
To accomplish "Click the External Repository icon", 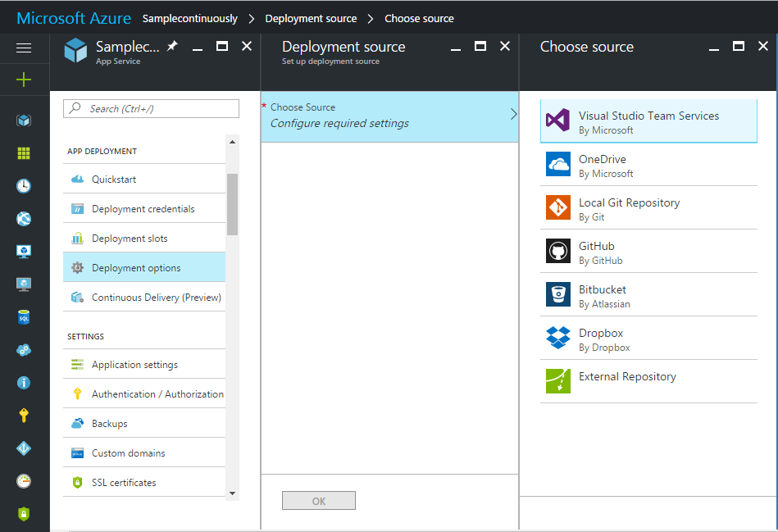I will click(557, 381).
